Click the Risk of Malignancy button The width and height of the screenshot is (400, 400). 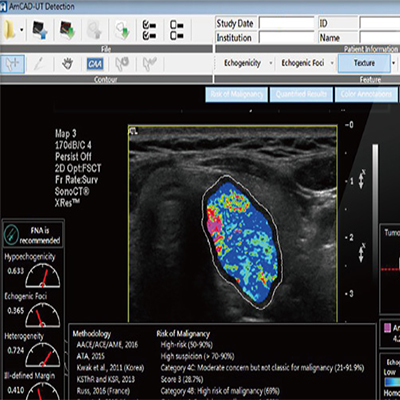(236, 94)
